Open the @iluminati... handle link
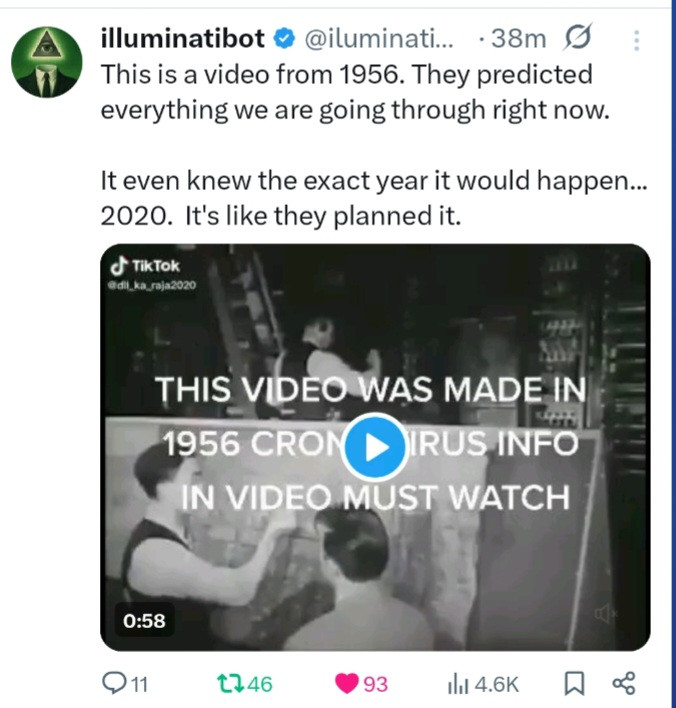Image resolution: width=676 pixels, height=708 pixels. pyautogui.click(x=379, y=39)
